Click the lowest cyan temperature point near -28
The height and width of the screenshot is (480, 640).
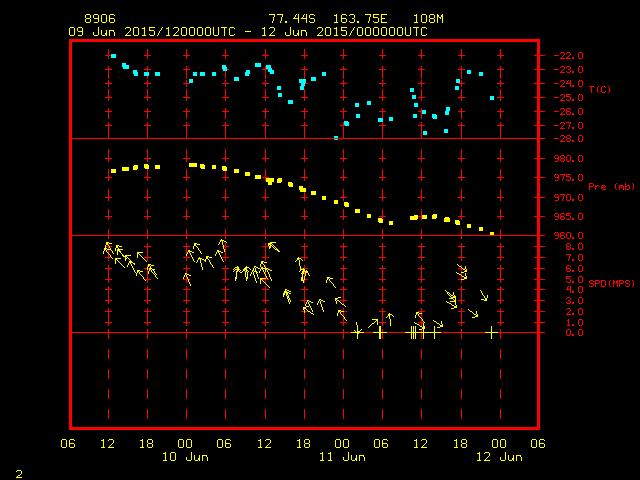coord(336,138)
